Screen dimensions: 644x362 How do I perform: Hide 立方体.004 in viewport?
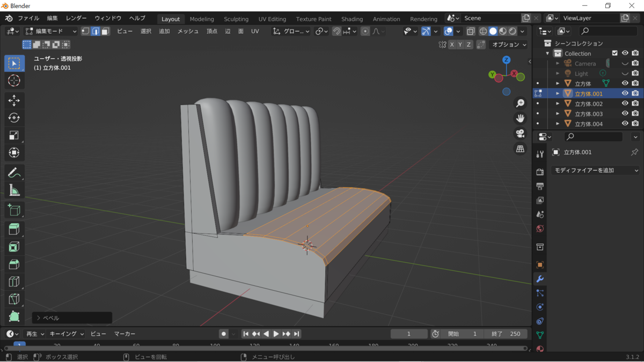tap(625, 124)
